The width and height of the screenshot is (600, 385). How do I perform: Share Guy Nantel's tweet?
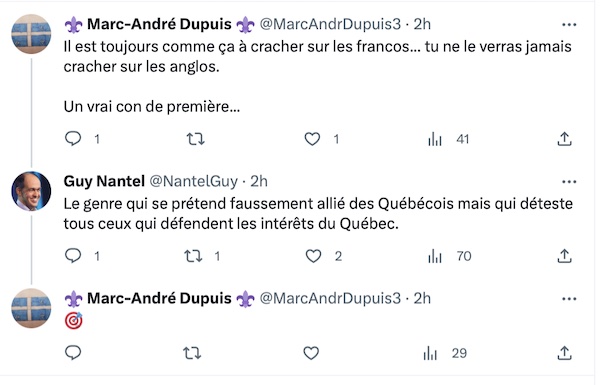[x=564, y=256]
